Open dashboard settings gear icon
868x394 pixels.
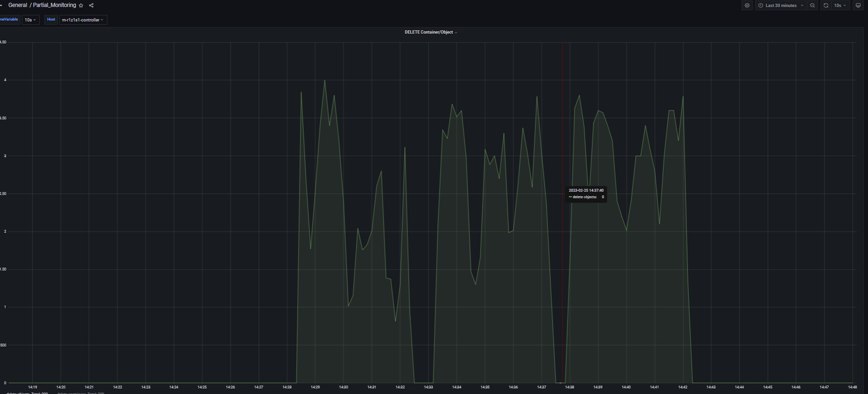(x=747, y=6)
